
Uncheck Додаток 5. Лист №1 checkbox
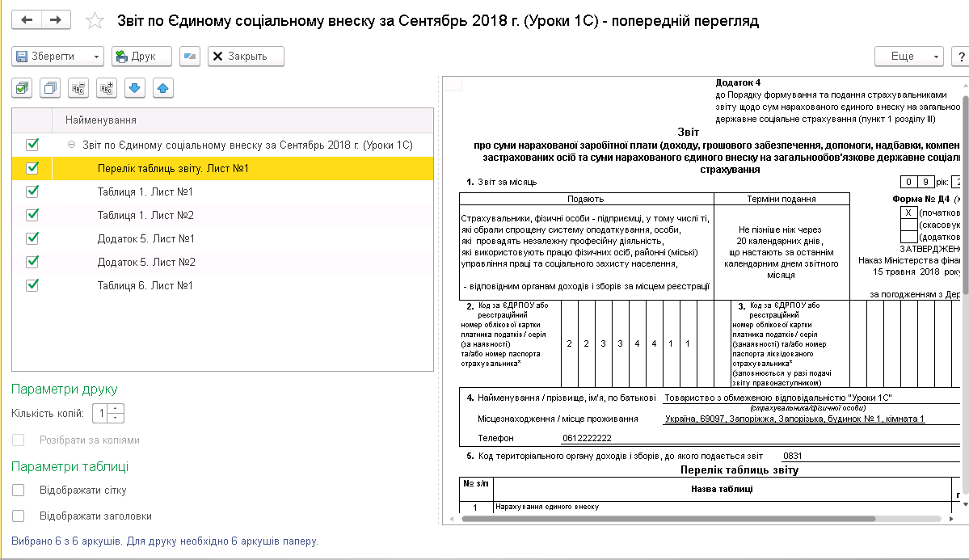point(32,238)
